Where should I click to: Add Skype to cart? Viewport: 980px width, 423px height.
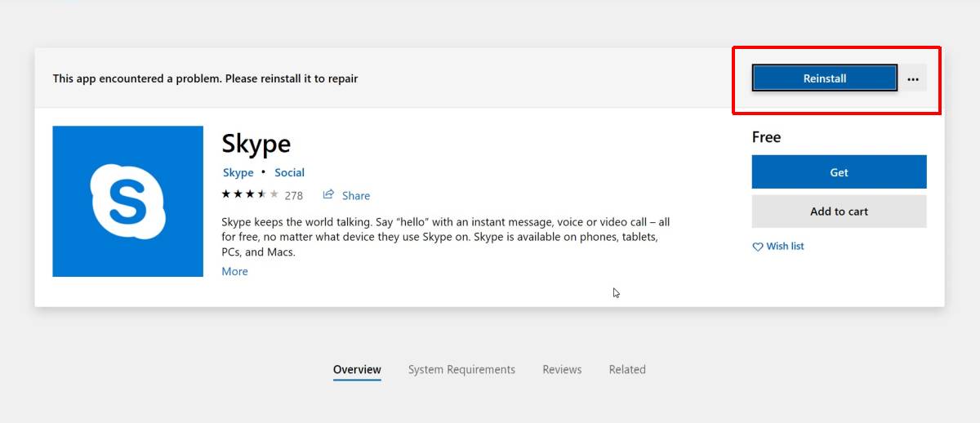coord(839,211)
